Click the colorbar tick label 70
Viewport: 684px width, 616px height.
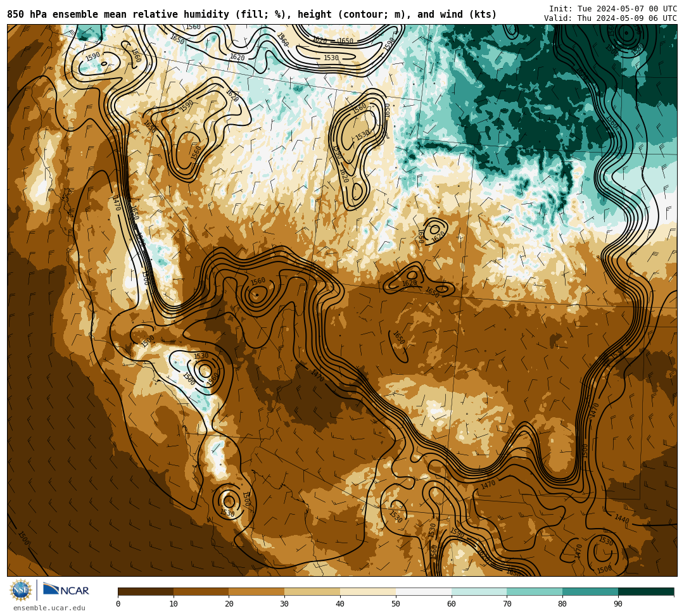tap(507, 604)
